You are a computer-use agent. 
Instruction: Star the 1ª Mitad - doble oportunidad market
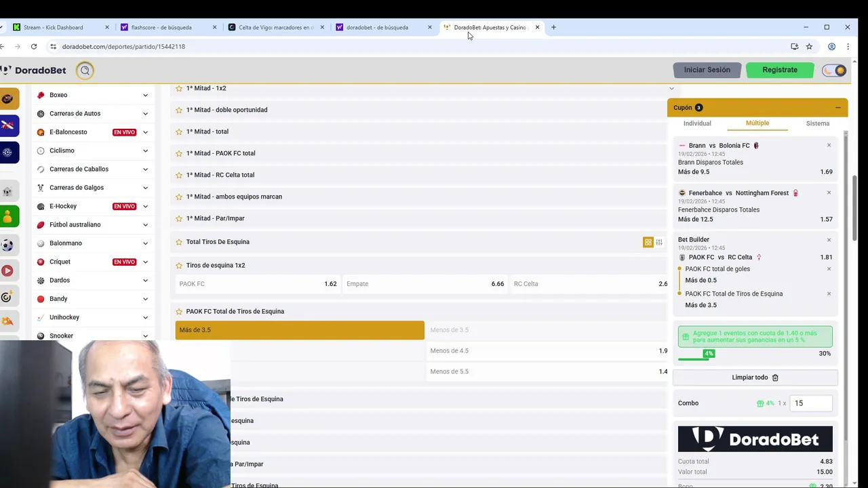[x=179, y=110]
